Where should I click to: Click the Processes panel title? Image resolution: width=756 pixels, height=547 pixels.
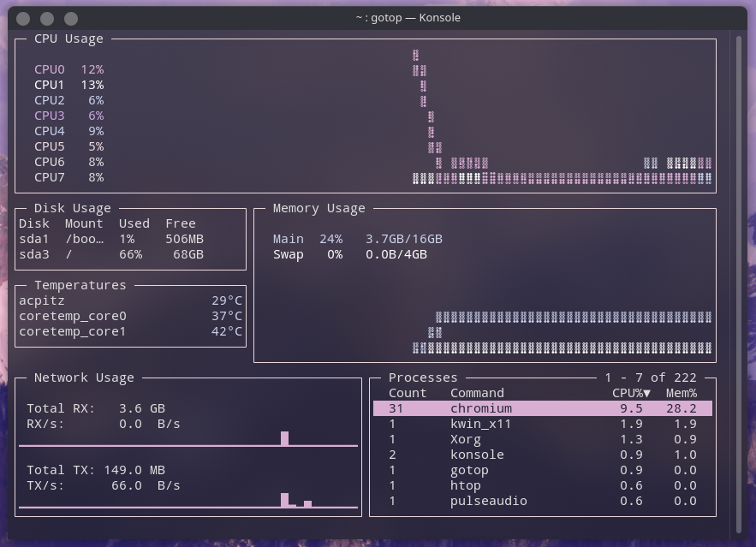click(x=423, y=378)
